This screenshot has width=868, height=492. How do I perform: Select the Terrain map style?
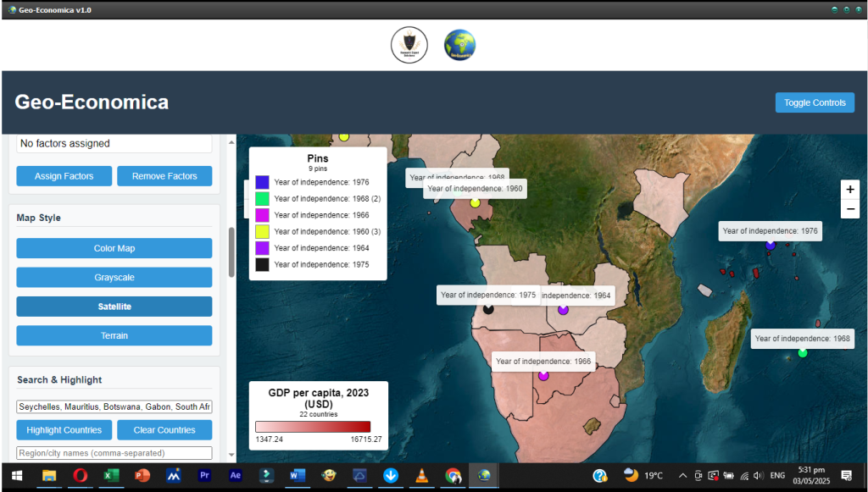click(114, 335)
